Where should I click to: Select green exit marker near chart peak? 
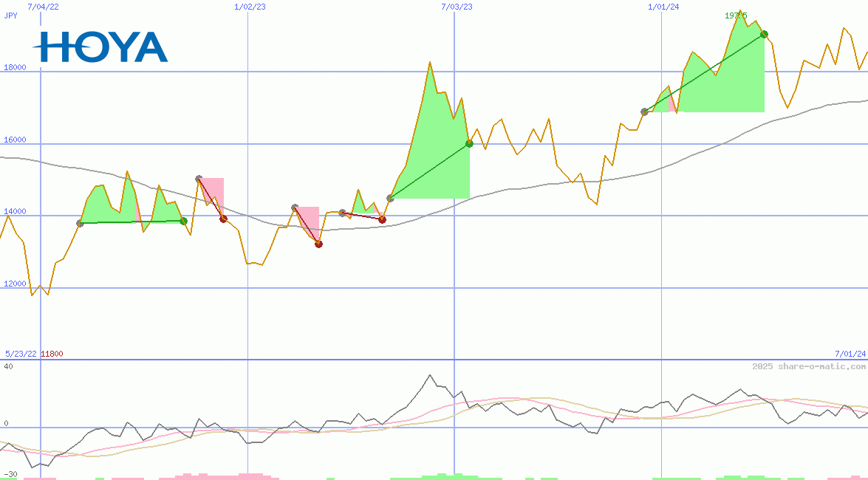[x=765, y=34]
